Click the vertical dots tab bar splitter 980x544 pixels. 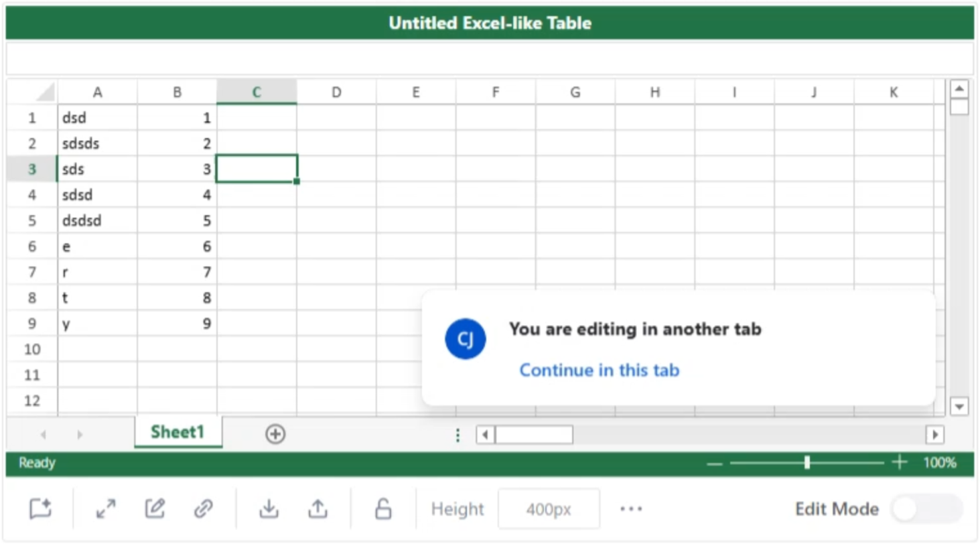pyautogui.click(x=458, y=435)
